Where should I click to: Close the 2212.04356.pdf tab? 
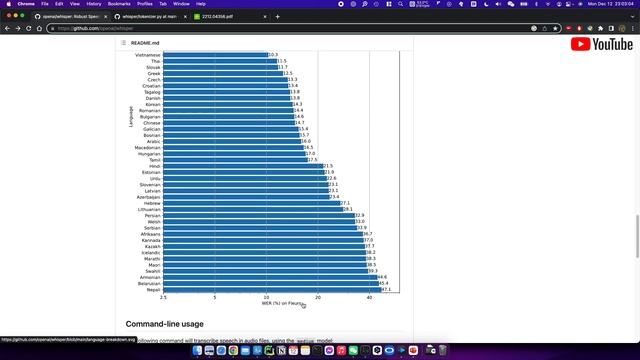264,17
